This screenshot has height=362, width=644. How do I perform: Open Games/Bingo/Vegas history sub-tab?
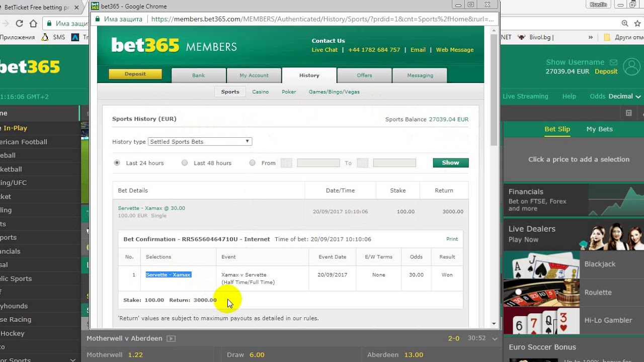[x=334, y=92]
